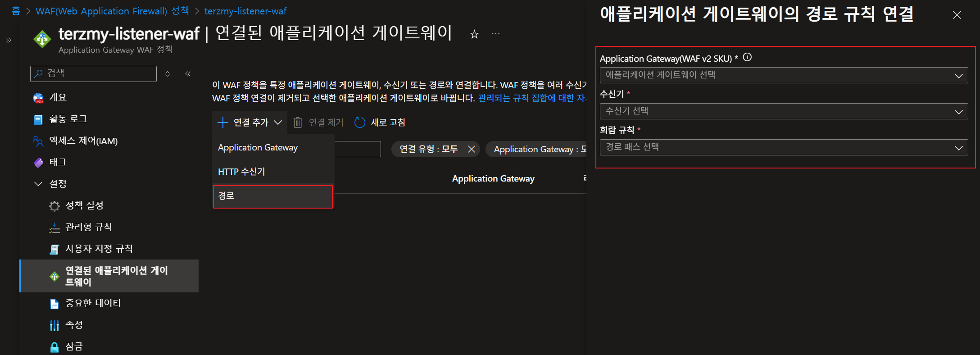
Task: Open terzmy-listener-waf breadcrumb link
Action: (245, 11)
